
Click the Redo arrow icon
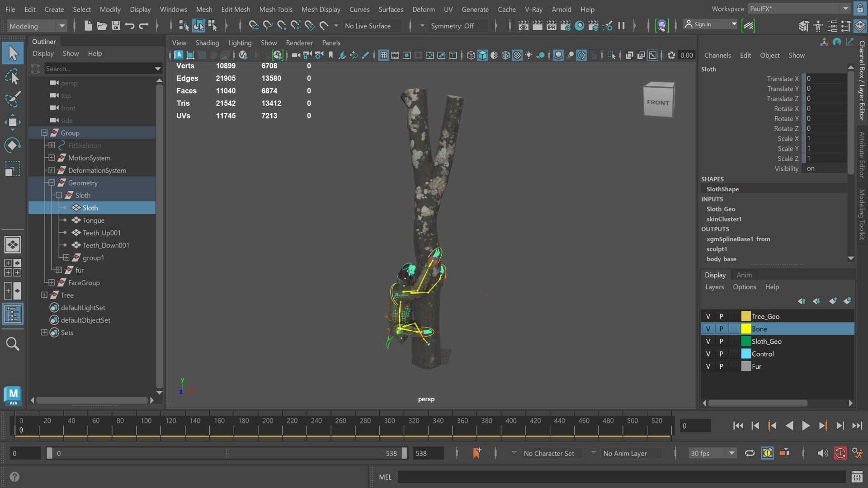[x=144, y=26]
